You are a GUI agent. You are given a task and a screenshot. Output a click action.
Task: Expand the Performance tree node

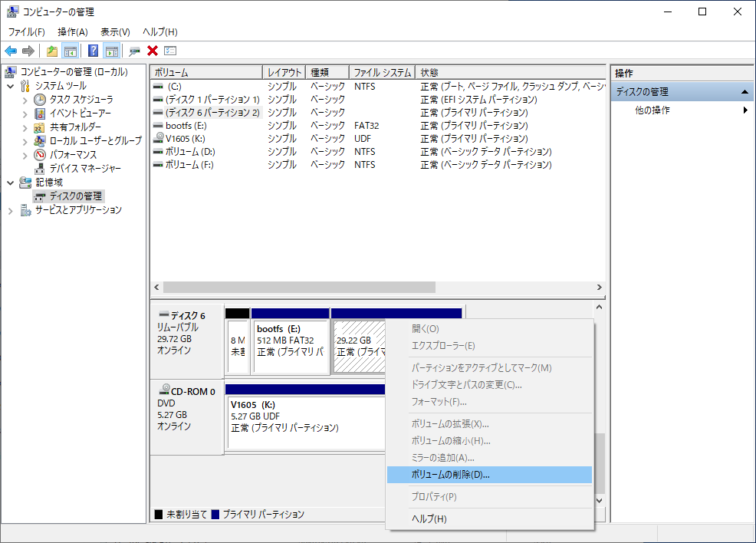[x=25, y=155]
